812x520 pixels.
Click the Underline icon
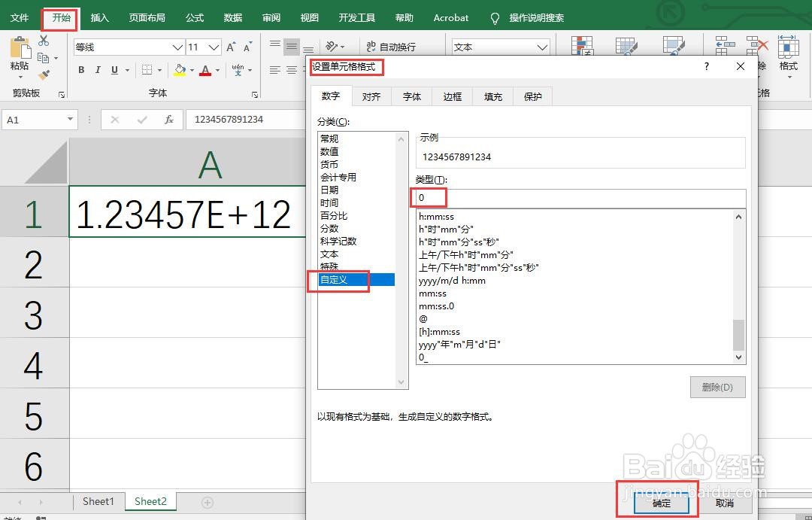tap(113, 69)
